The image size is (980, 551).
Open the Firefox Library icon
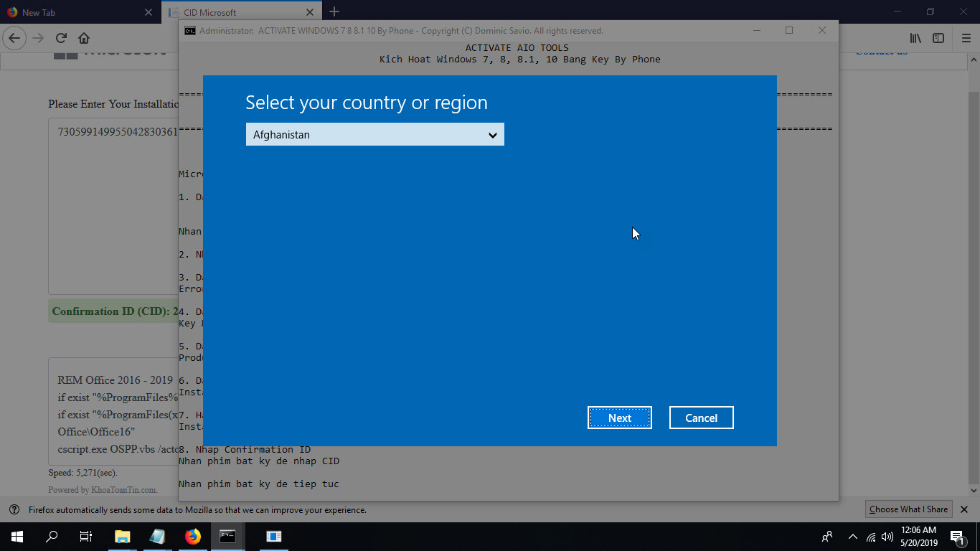[915, 38]
